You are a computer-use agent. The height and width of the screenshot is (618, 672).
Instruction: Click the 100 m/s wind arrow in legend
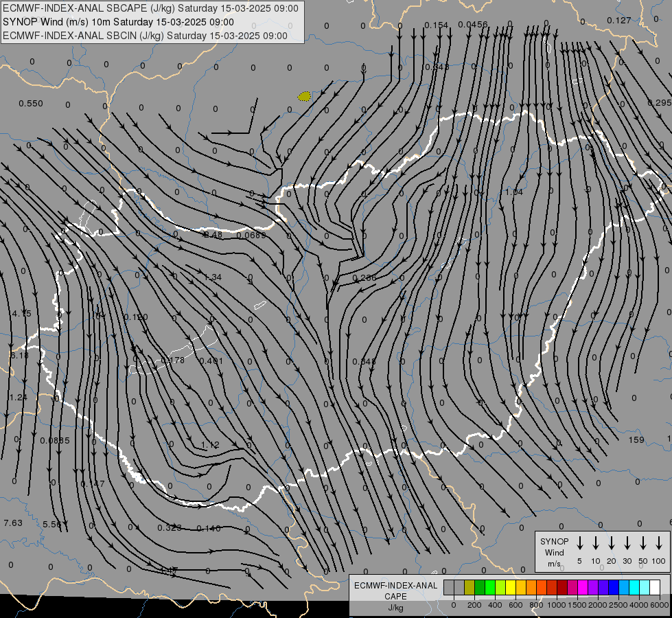pyautogui.click(x=659, y=543)
